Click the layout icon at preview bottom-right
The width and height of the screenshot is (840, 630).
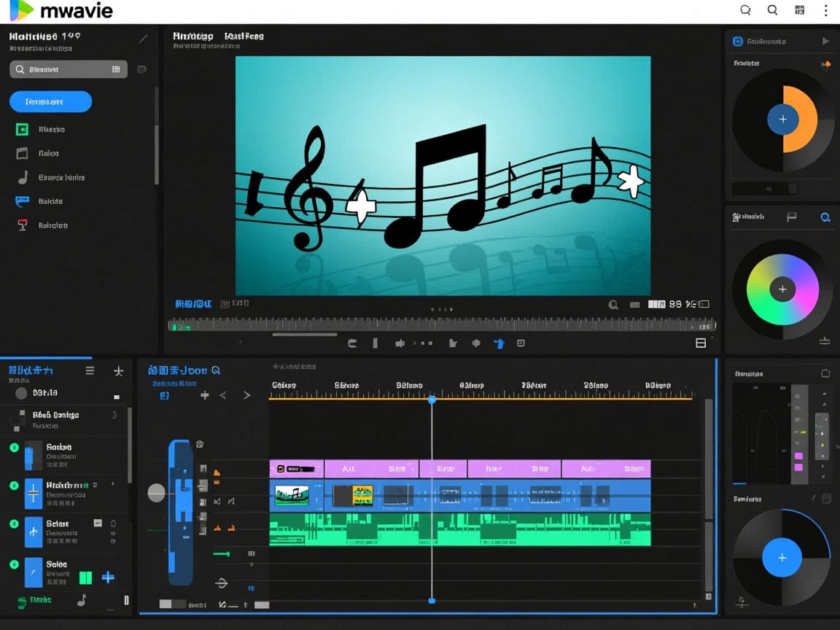[x=701, y=343]
